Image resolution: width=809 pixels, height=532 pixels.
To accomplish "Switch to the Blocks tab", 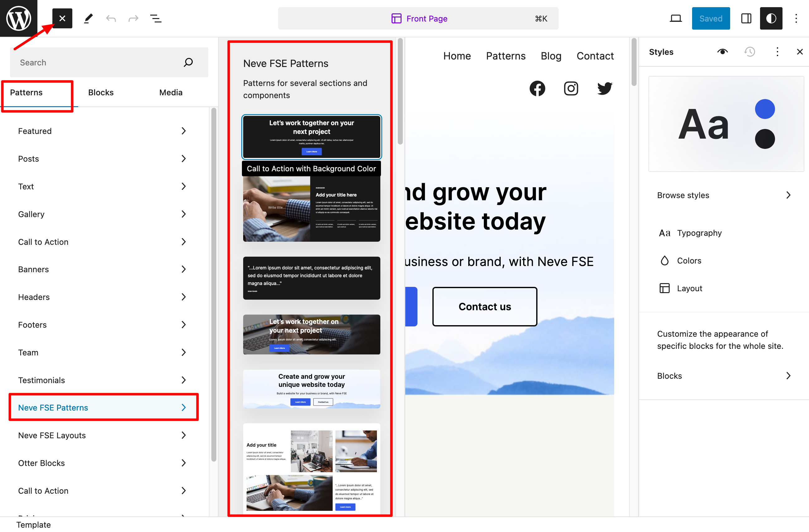I will pos(101,93).
